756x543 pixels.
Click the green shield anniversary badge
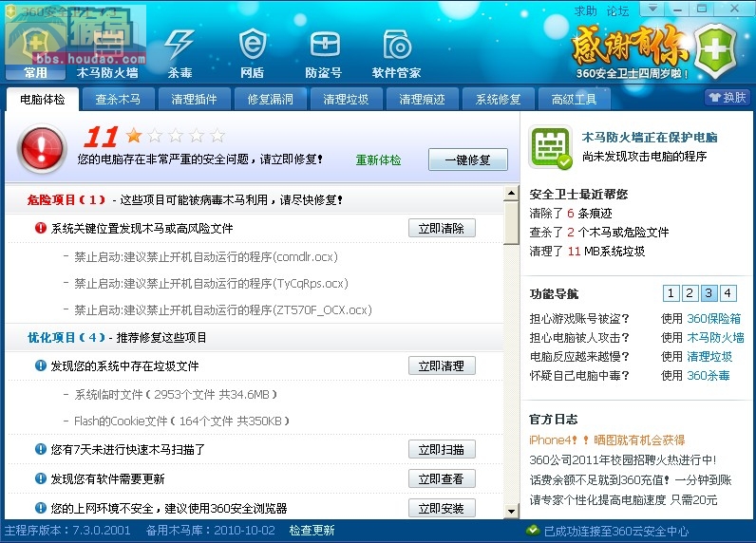click(715, 50)
